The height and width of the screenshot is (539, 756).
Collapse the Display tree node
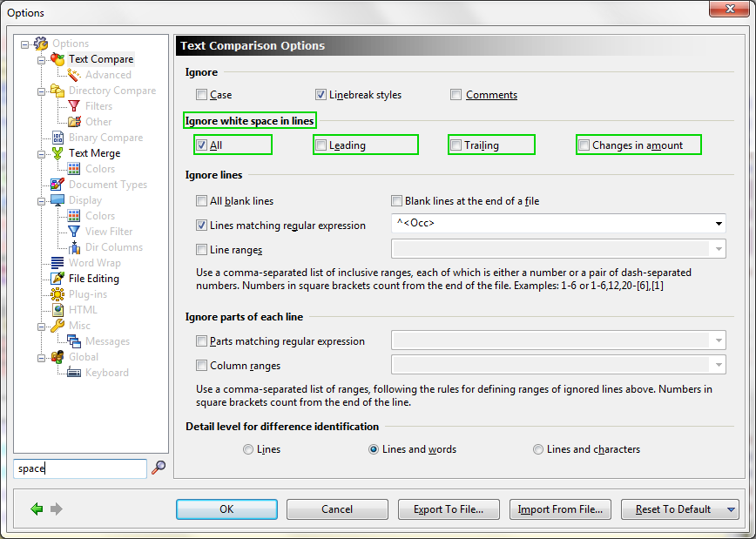pos(42,201)
